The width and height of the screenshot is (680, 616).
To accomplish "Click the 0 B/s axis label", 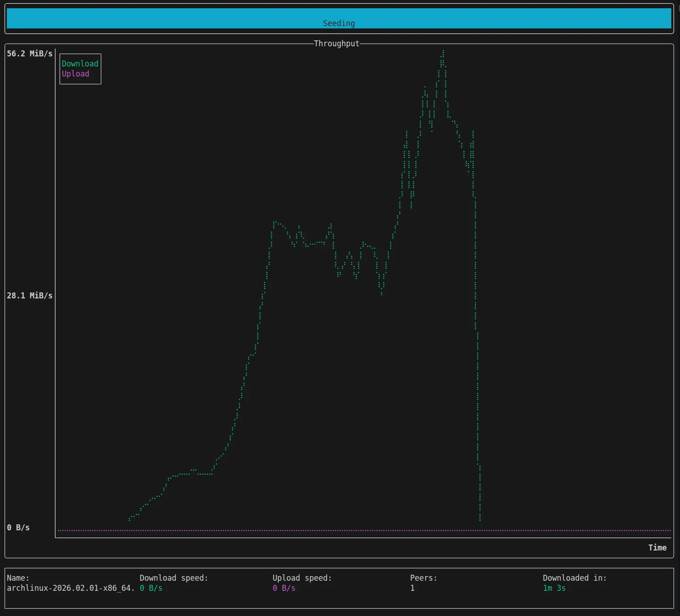I will pyautogui.click(x=18, y=527).
